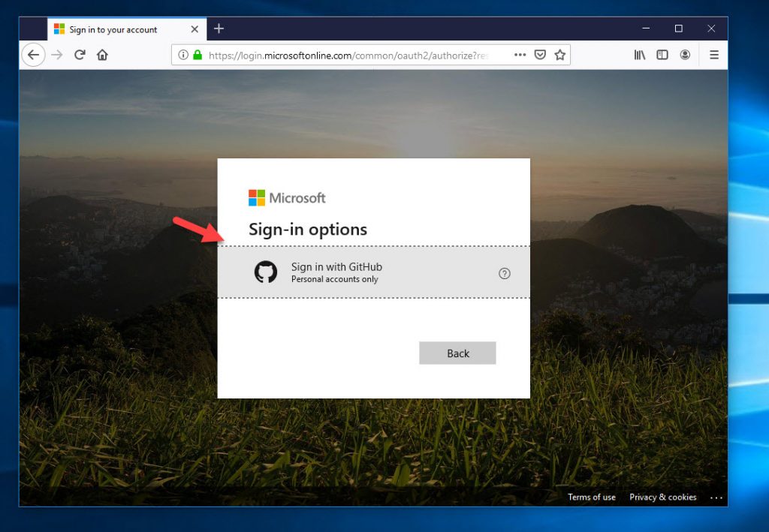Image resolution: width=769 pixels, height=532 pixels.
Task: Open the Library icon in toolbar
Action: 640,55
